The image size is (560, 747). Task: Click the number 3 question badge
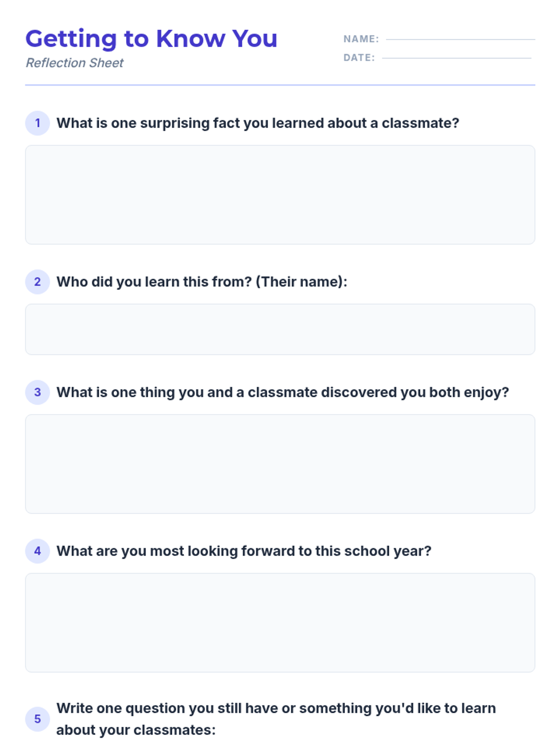coord(37,392)
